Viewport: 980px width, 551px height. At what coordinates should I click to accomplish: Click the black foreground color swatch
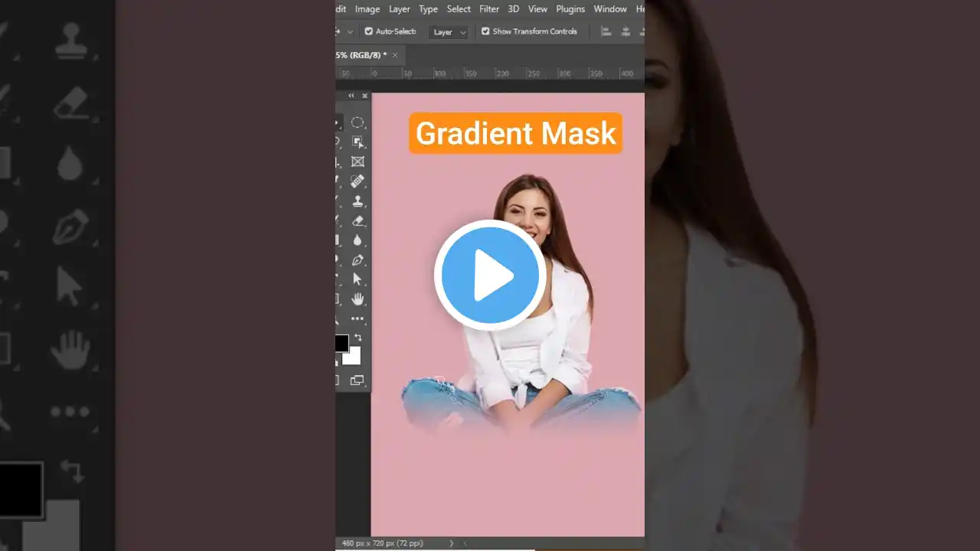click(341, 343)
